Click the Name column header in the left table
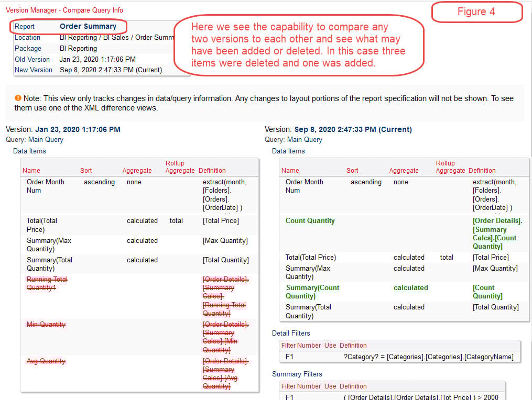Image resolution: width=532 pixels, height=400 pixels. point(31,170)
